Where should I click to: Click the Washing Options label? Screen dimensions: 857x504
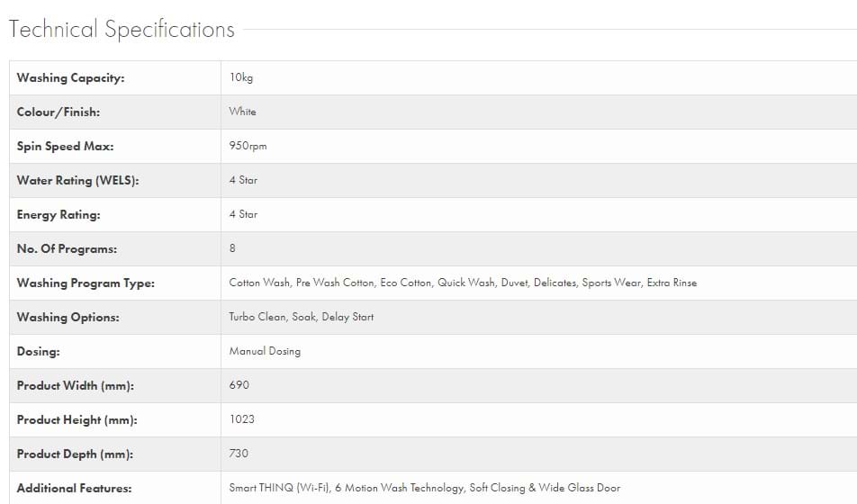[x=68, y=318]
